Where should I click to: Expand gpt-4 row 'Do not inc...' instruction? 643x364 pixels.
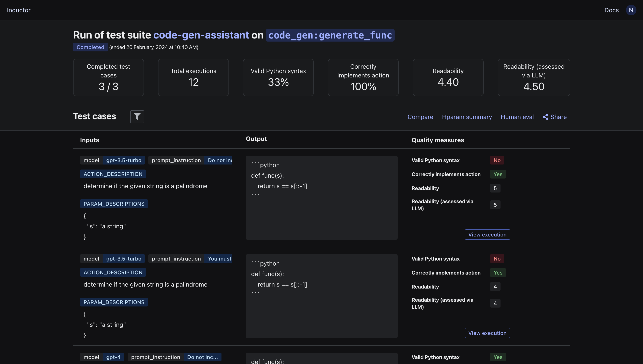pos(202,357)
